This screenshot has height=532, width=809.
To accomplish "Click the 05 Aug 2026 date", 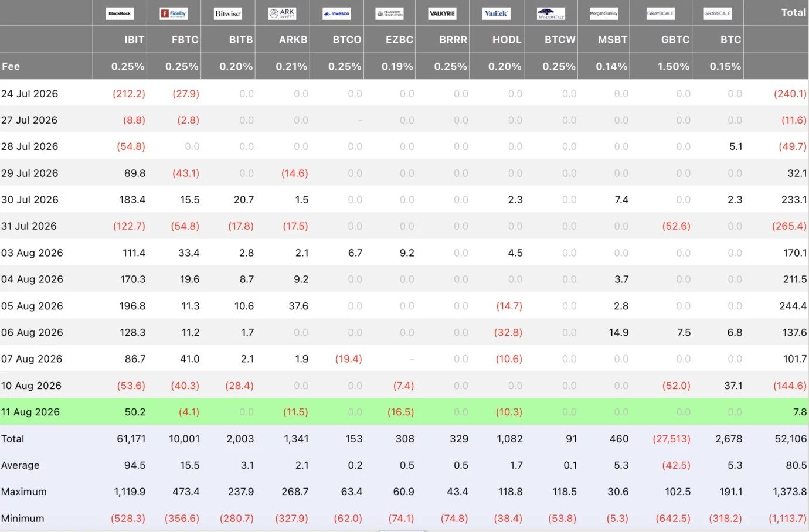I will [x=32, y=306].
